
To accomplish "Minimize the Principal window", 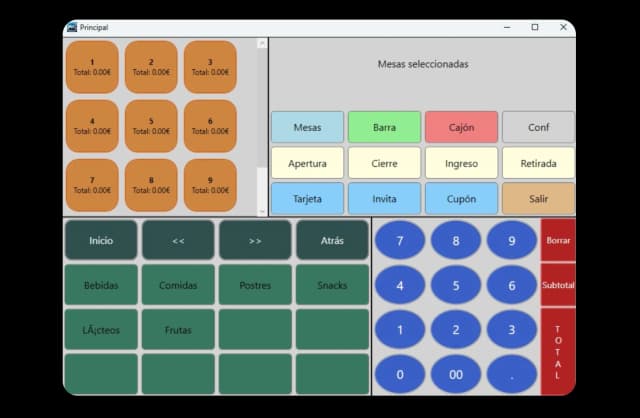I will click(x=507, y=27).
